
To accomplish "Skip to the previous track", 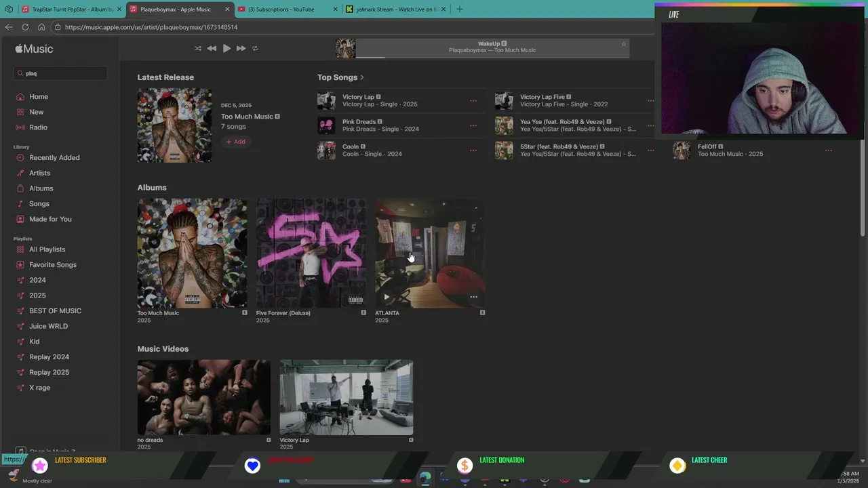I will [x=212, y=48].
